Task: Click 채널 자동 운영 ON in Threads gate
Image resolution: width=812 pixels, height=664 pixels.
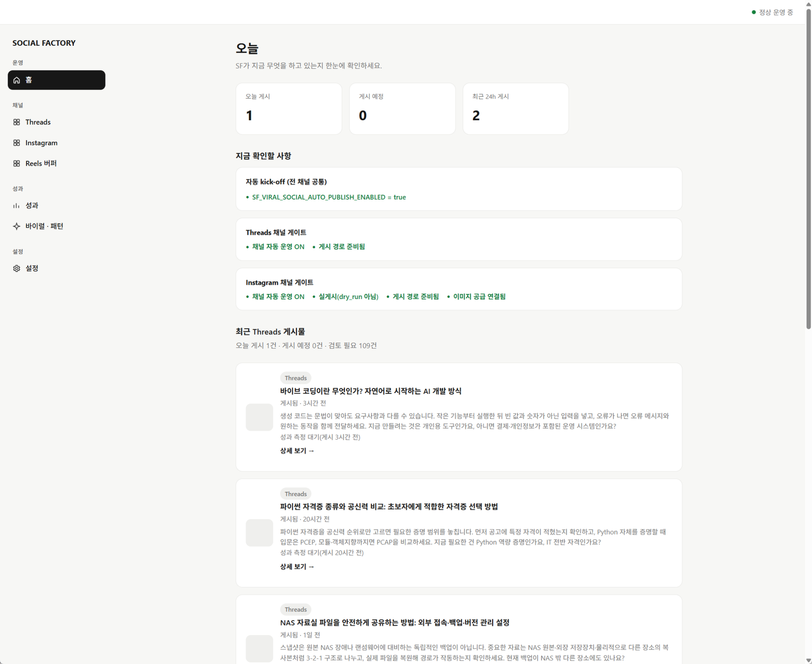Action: (278, 247)
